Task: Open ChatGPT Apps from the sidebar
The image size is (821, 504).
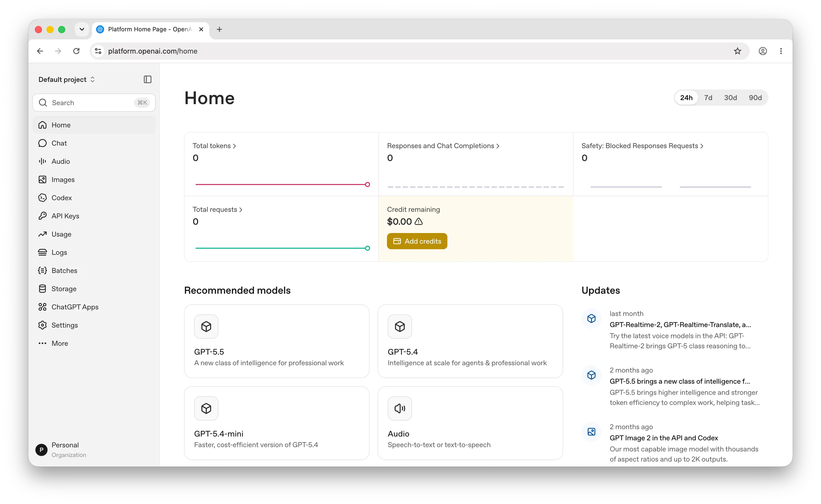Action: [x=94, y=307]
